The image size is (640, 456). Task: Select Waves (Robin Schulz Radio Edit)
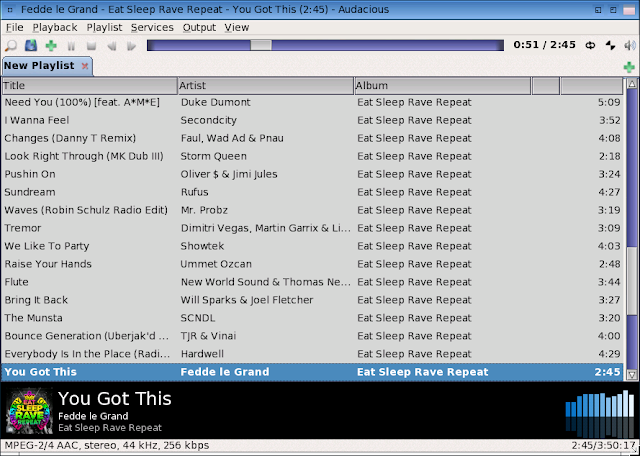pyautogui.click(x=312, y=210)
